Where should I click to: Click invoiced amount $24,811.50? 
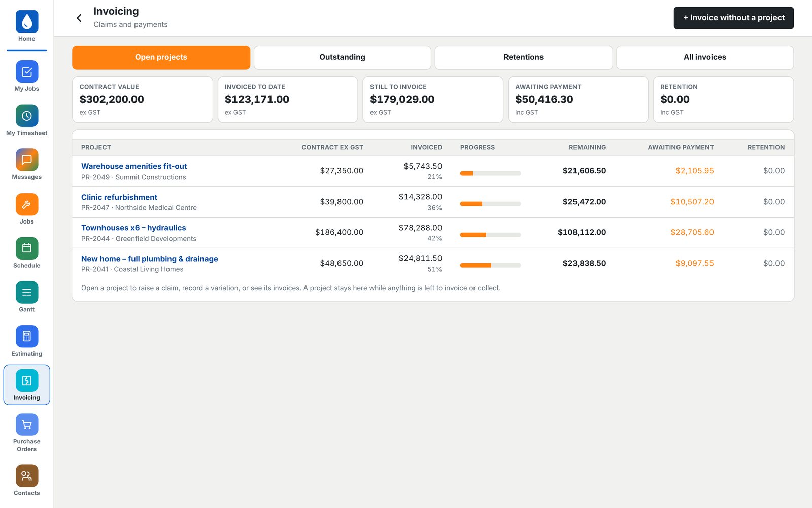(x=420, y=258)
